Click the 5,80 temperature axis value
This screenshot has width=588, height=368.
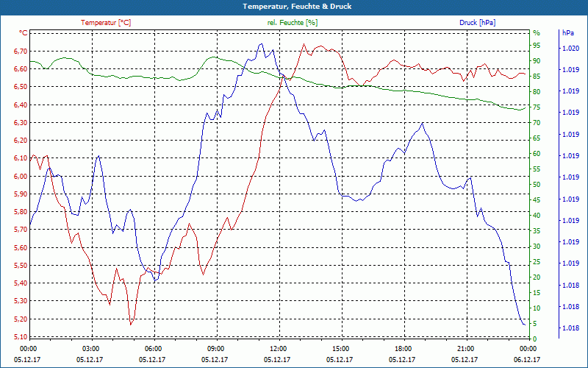[21, 212]
